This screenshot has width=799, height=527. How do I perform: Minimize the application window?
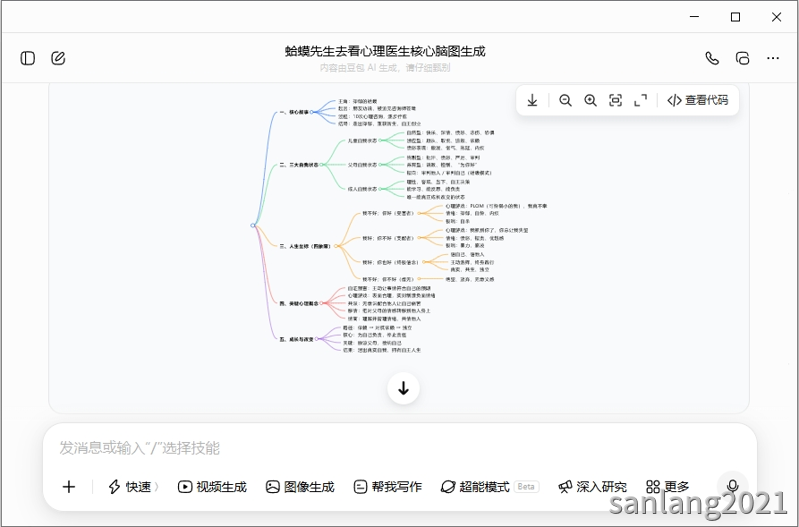point(694,17)
